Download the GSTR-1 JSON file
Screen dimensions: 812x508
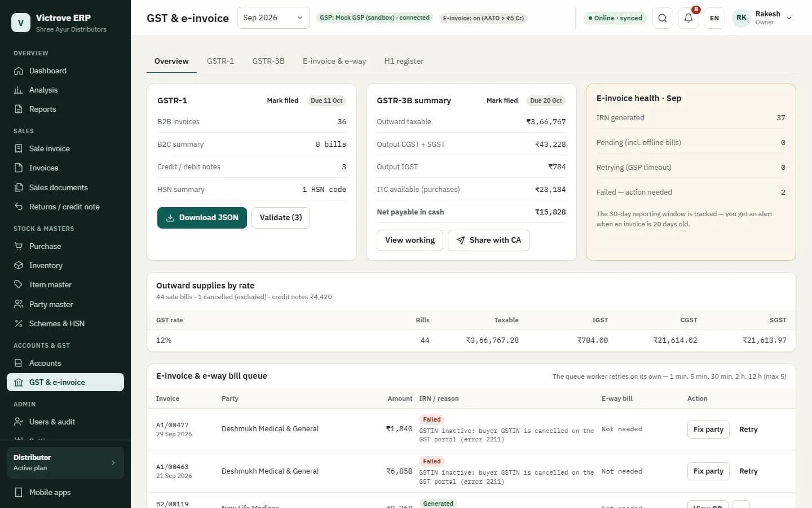[x=202, y=217]
